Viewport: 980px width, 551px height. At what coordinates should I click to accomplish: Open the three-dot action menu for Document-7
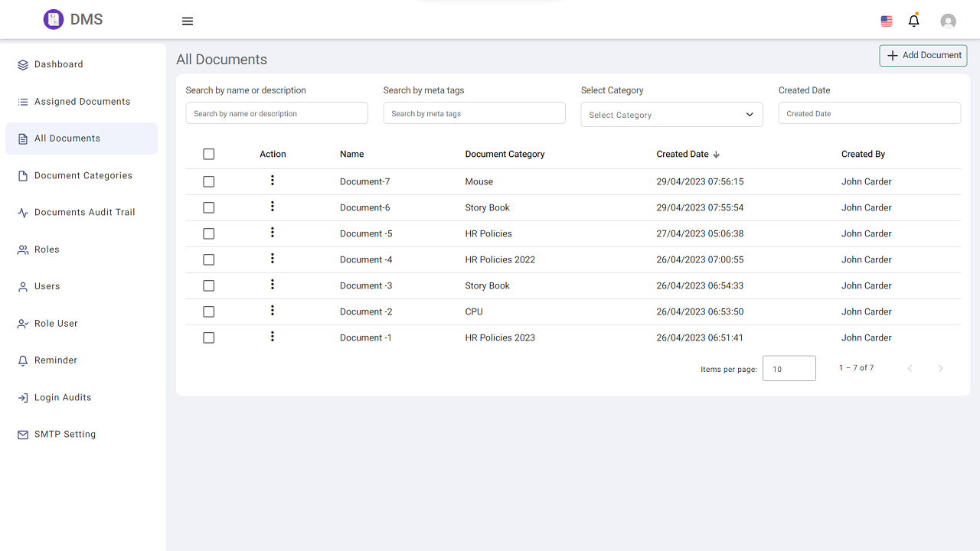point(272,181)
